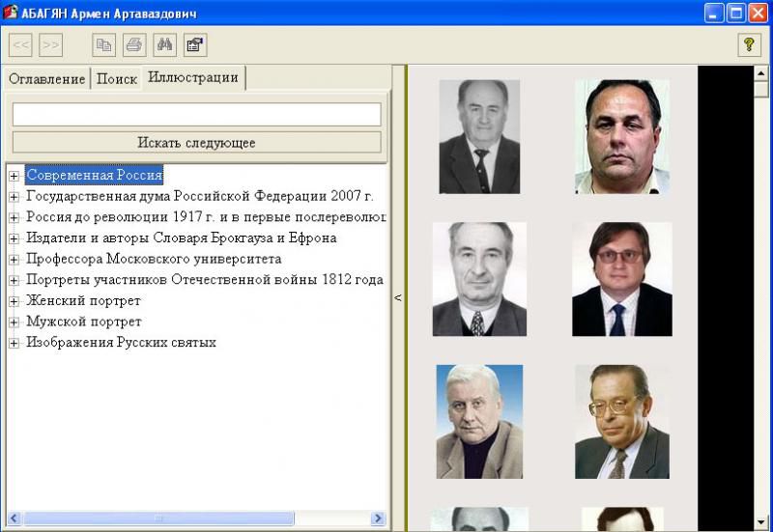Expand the Изображения Русских святых node
Viewport: 773px width, 532px height.
(x=14, y=344)
